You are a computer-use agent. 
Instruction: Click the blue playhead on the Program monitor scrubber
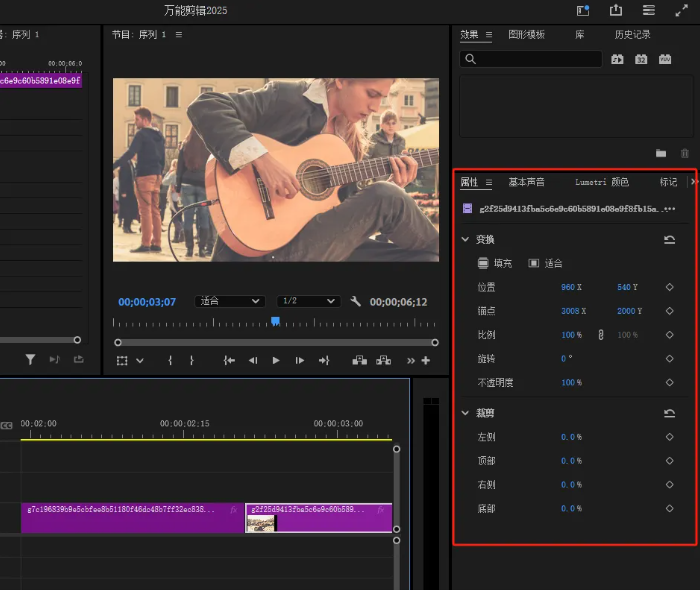(x=275, y=321)
